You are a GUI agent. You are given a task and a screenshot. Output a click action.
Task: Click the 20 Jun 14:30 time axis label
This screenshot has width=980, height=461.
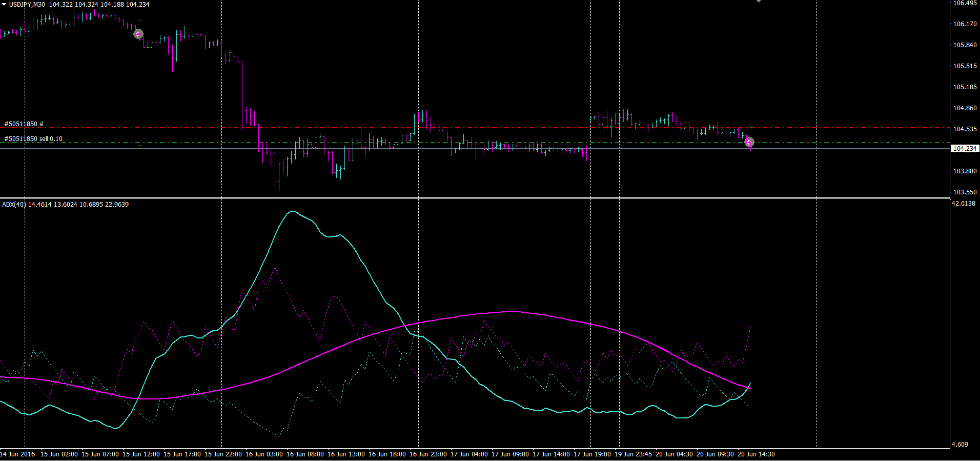tap(756, 454)
